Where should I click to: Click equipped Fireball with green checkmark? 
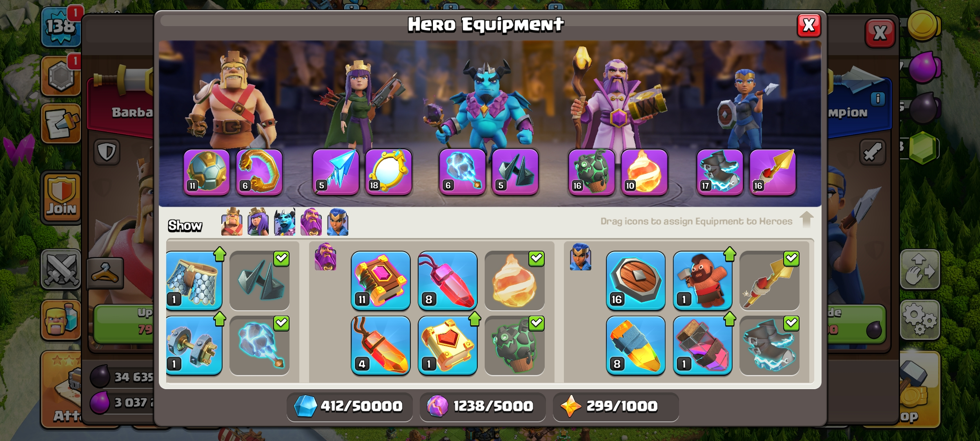pos(514,281)
